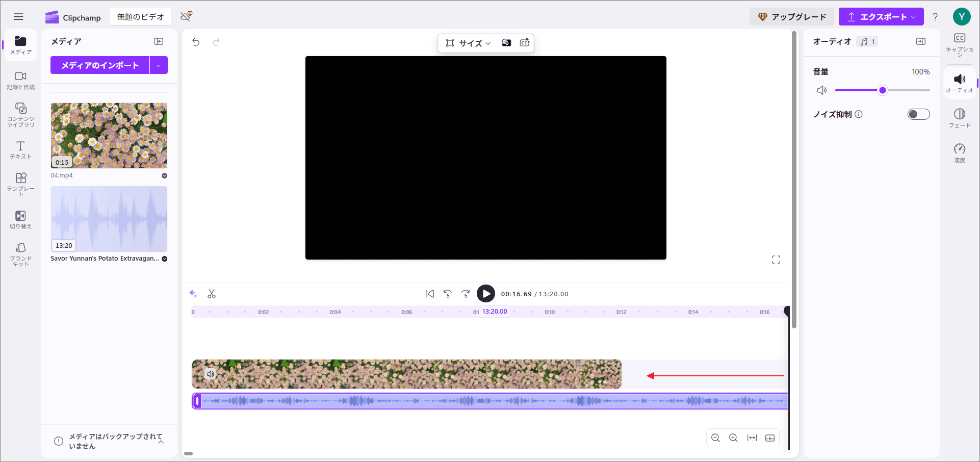Show ノイズ抑制 info tooltip
Screen dimensions: 980x462
coord(859,114)
